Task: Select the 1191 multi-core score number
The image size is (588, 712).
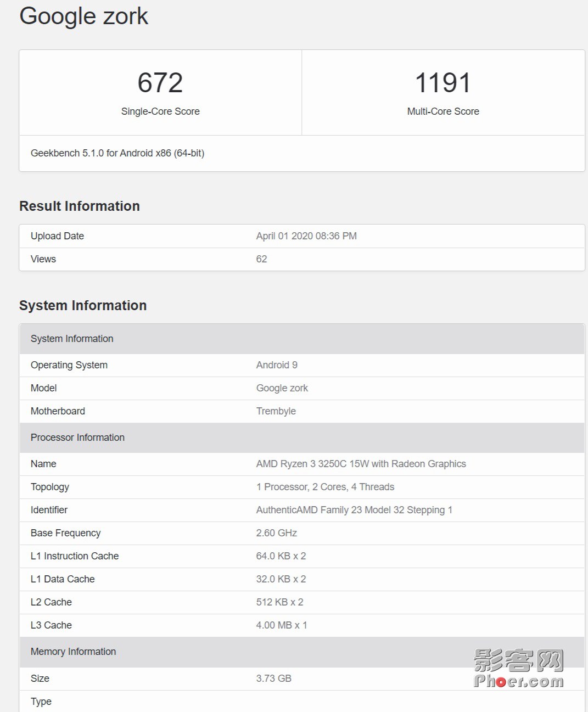Action: pyautogui.click(x=443, y=83)
